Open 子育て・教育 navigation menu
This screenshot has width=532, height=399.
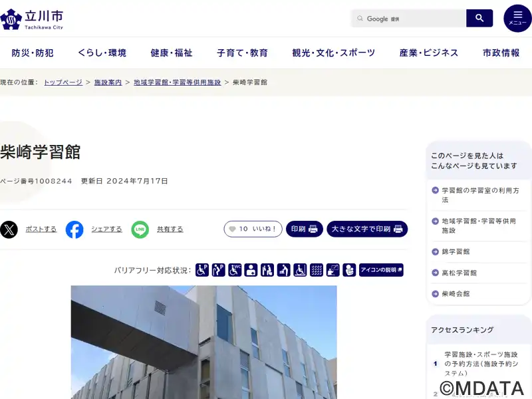[x=243, y=53]
